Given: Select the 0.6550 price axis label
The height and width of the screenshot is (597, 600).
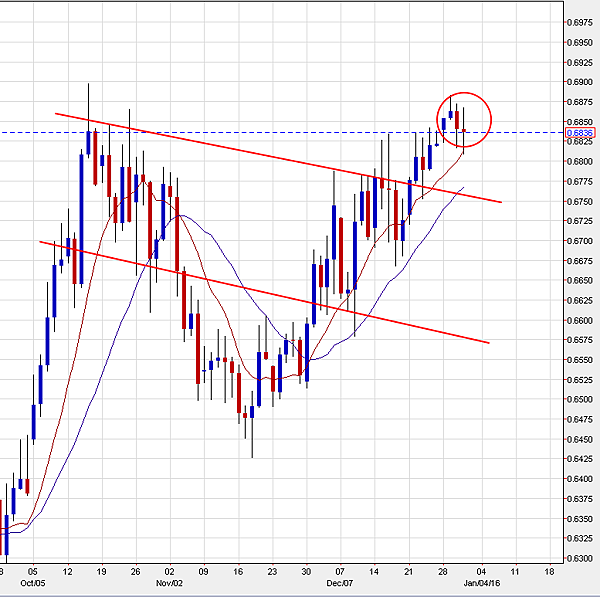Looking at the screenshot, I should (580, 360).
